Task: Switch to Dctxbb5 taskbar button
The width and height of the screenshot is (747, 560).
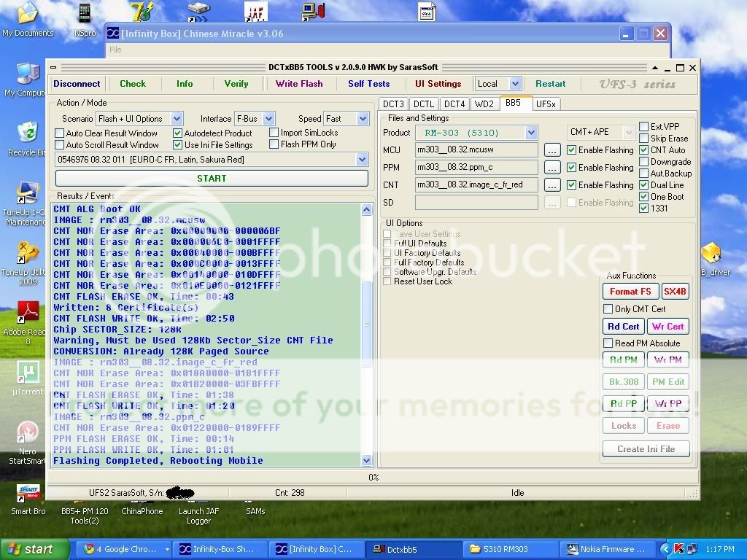Action: [414, 549]
